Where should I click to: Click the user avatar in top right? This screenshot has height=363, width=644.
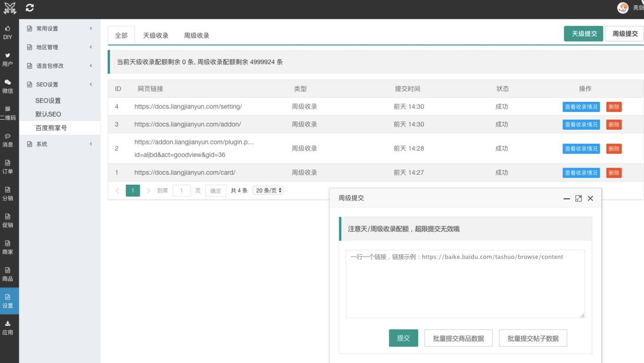623,8
